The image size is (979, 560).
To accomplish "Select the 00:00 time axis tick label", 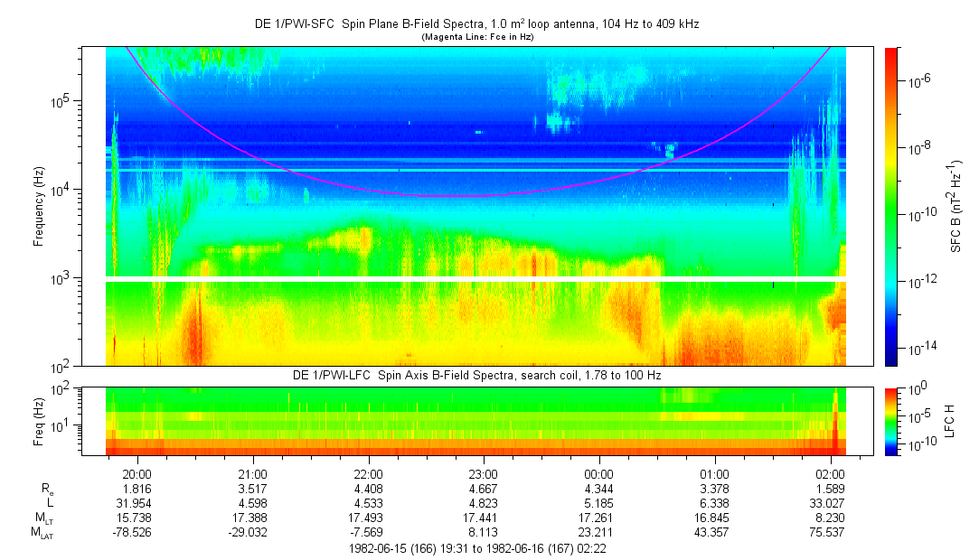I will click(599, 473).
